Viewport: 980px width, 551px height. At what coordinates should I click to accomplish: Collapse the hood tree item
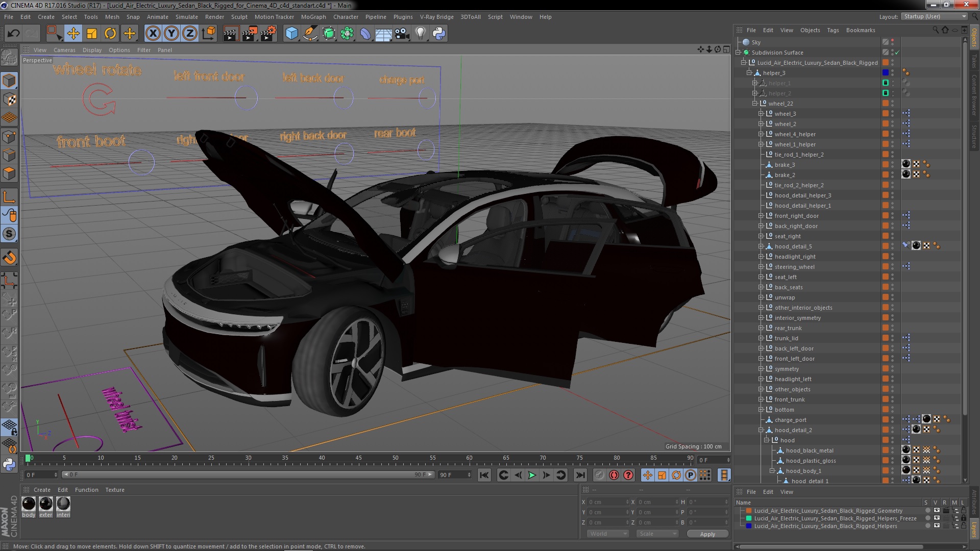[x=766, y=440]
